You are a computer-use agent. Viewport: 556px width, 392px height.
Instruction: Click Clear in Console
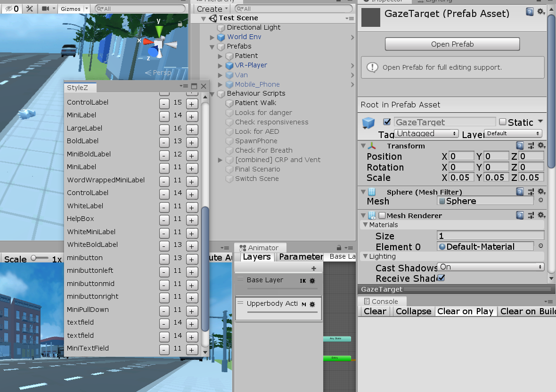point(375,311)
